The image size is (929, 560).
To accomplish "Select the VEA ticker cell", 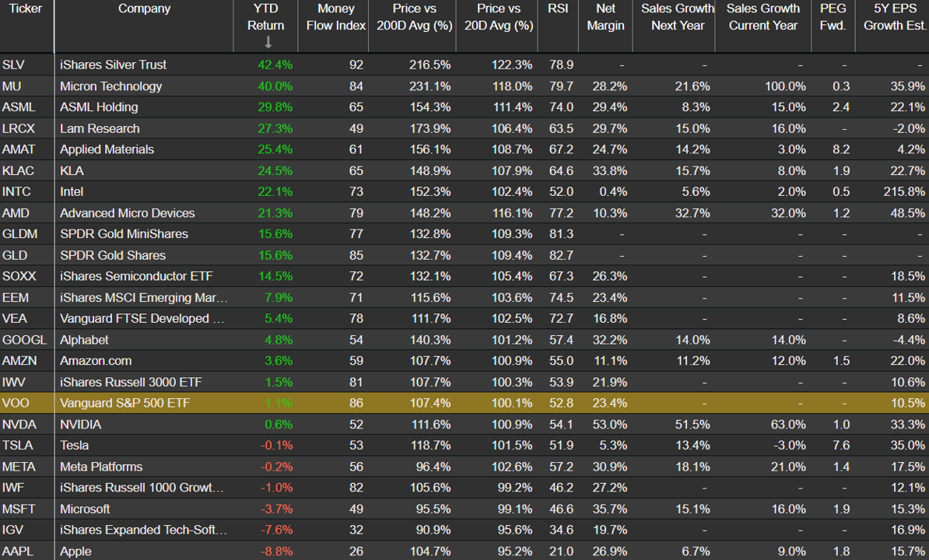I will (x=14, y=319).
